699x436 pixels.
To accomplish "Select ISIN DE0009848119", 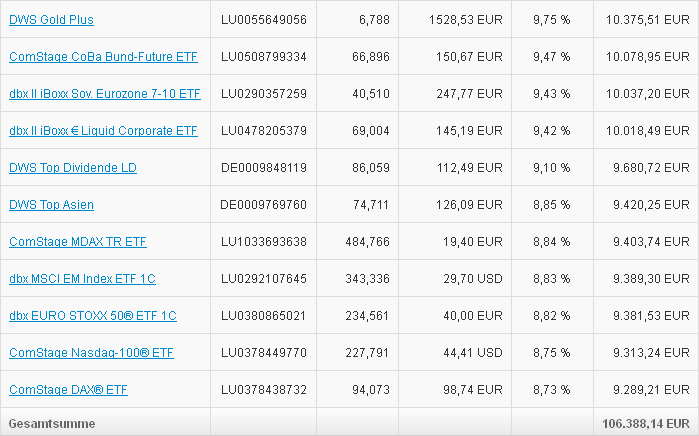I will 264,168.
